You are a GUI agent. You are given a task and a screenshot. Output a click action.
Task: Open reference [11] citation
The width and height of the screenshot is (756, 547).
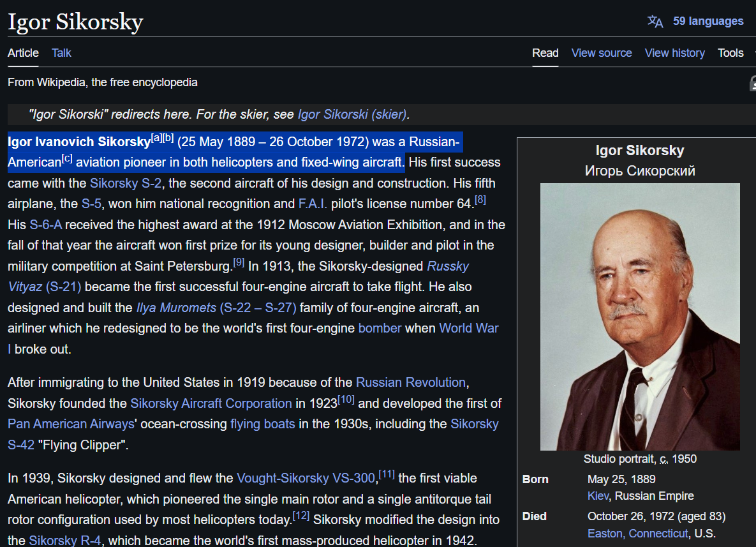[387, 474]
